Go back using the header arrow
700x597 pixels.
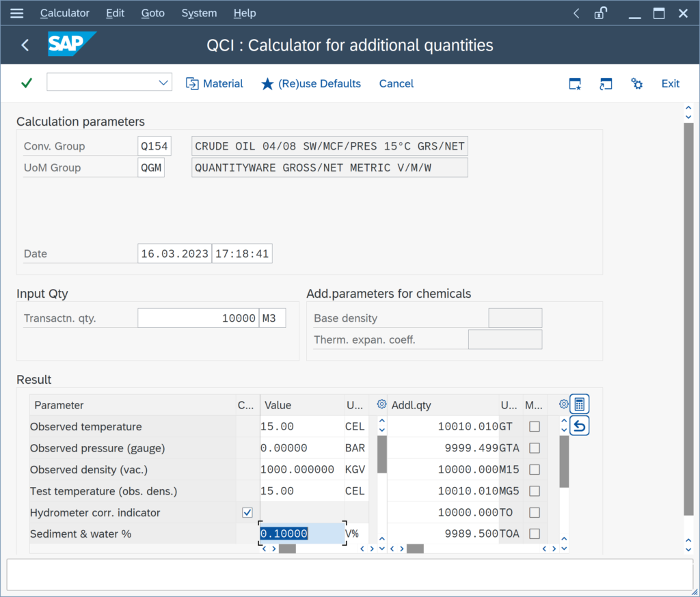[x=25, y=44]
